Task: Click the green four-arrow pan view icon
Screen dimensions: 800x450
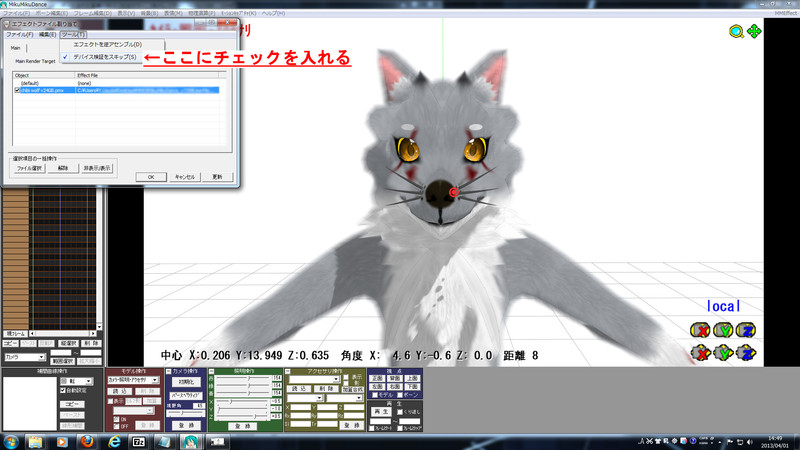Action: (754, 32)
